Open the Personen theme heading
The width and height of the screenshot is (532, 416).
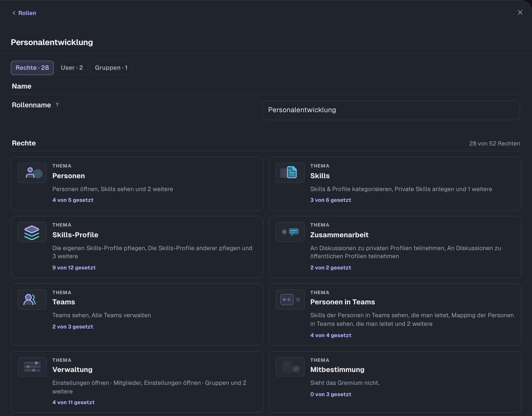pyautogui.click(x=69, y=176)
